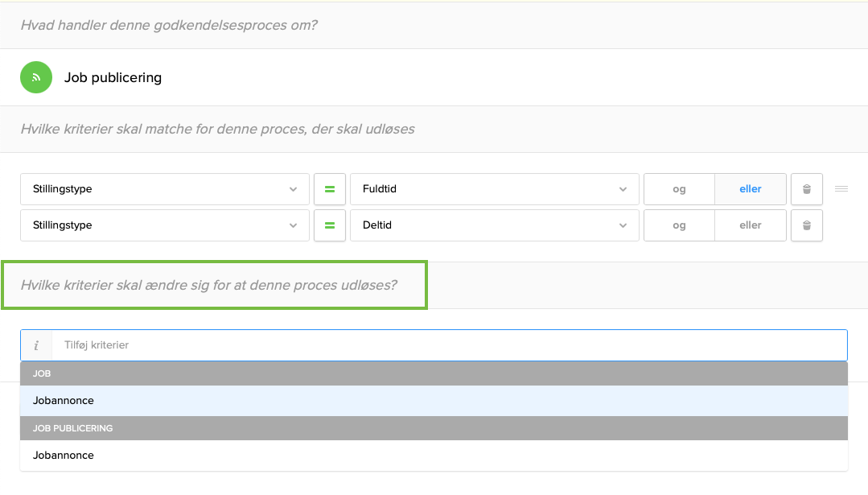Toggle 'eller' on the Fuldtid row
Viewport: 868px width, 495px height.
[x=750, y=189]
